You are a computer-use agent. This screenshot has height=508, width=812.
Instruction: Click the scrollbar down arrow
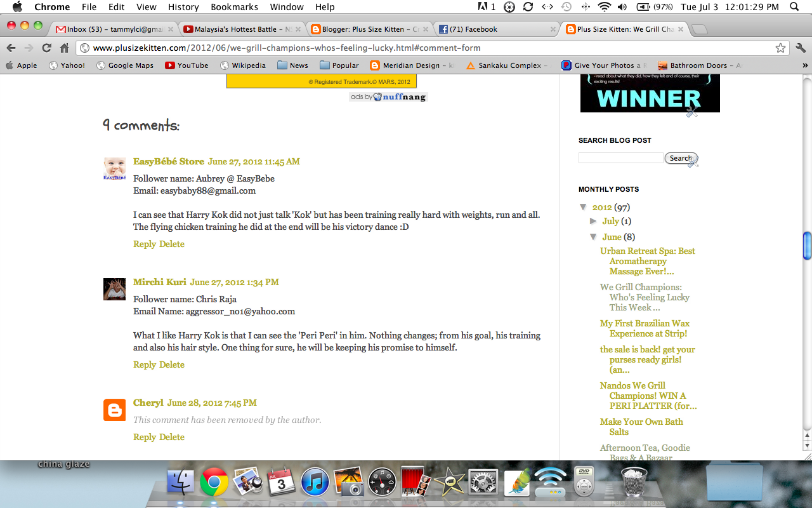pos(807,445)
